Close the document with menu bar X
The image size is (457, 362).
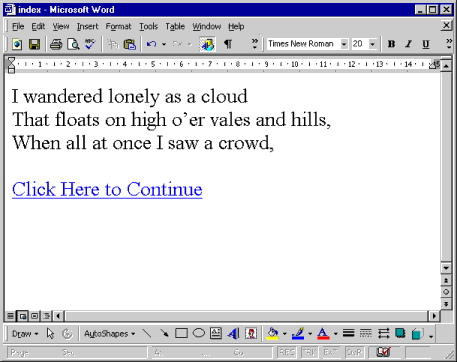tap(446, 25)
